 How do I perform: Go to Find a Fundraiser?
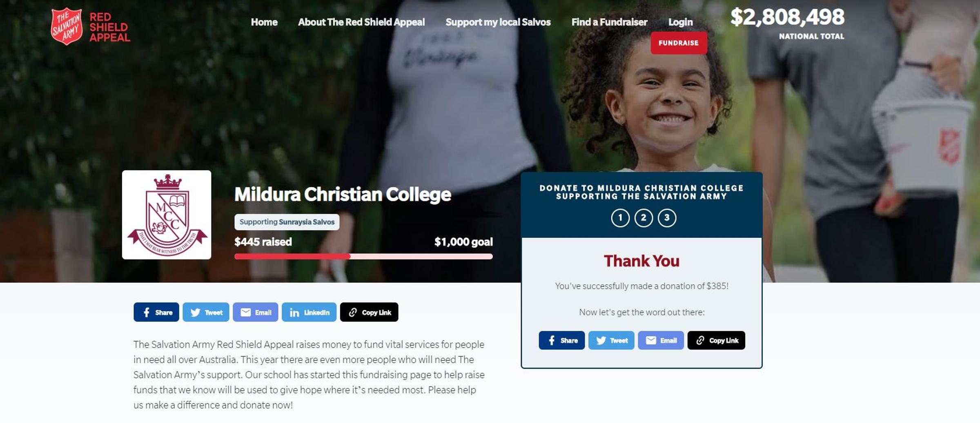coord(609,22)
